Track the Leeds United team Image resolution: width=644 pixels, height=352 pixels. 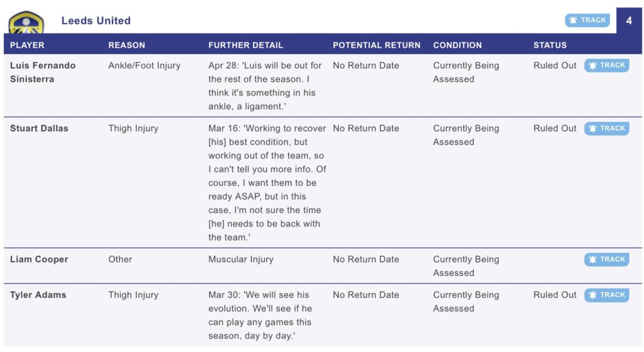(x=587, y=20)
